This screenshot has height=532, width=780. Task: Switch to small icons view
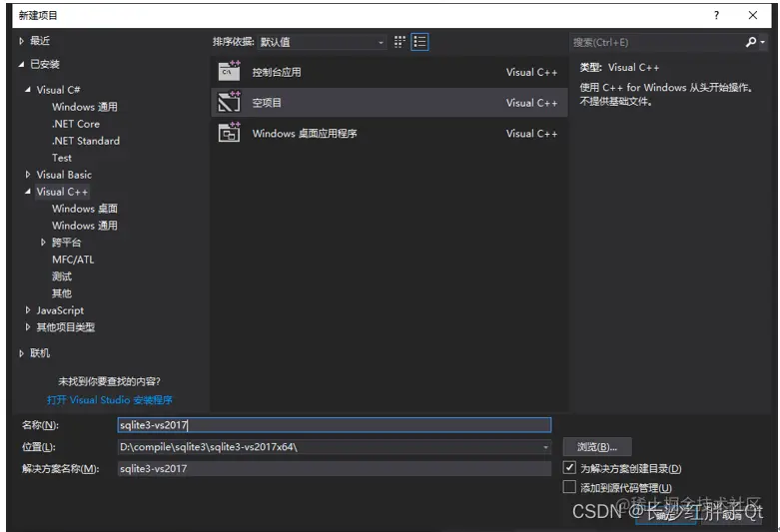pos(399,42)
